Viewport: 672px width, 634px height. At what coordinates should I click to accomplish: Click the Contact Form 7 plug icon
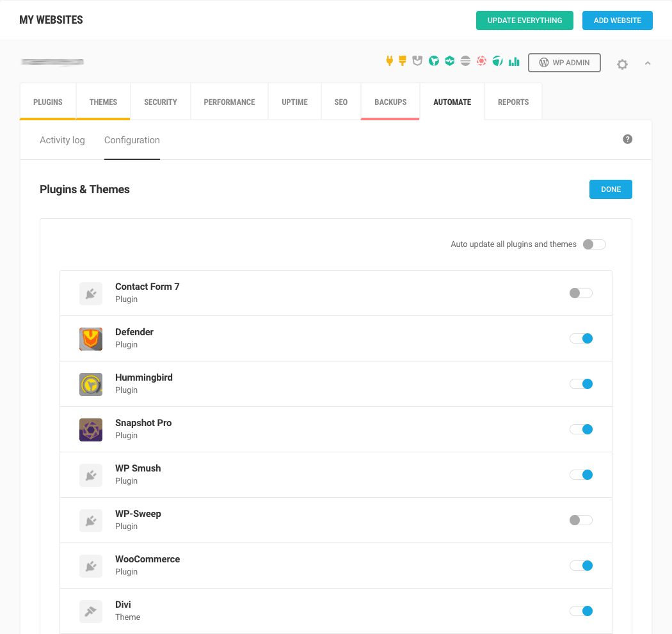click(x=91, y=294)
